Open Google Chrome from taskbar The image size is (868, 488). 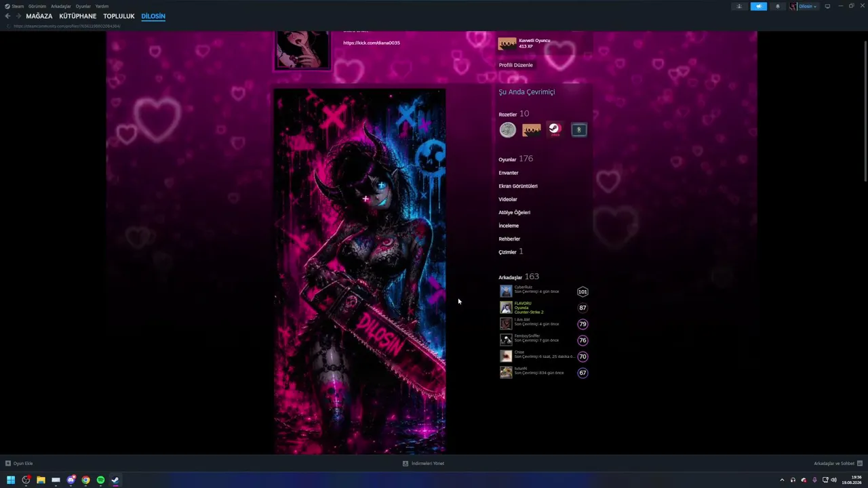point(85,480)
